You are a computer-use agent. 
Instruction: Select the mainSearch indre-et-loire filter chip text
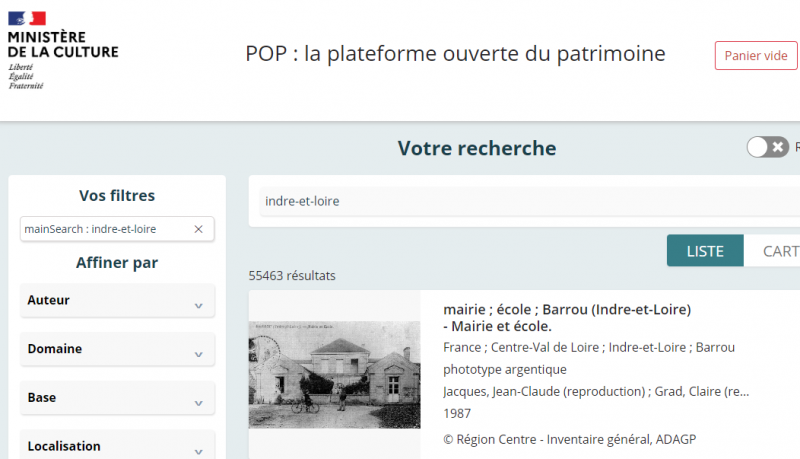pos(90,229)
